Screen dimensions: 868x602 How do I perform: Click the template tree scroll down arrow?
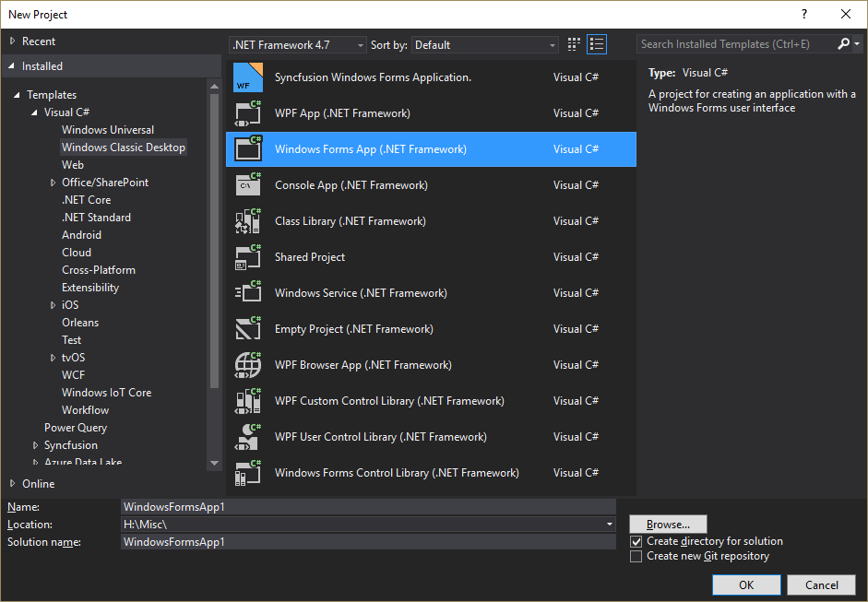tap(214, 463)
